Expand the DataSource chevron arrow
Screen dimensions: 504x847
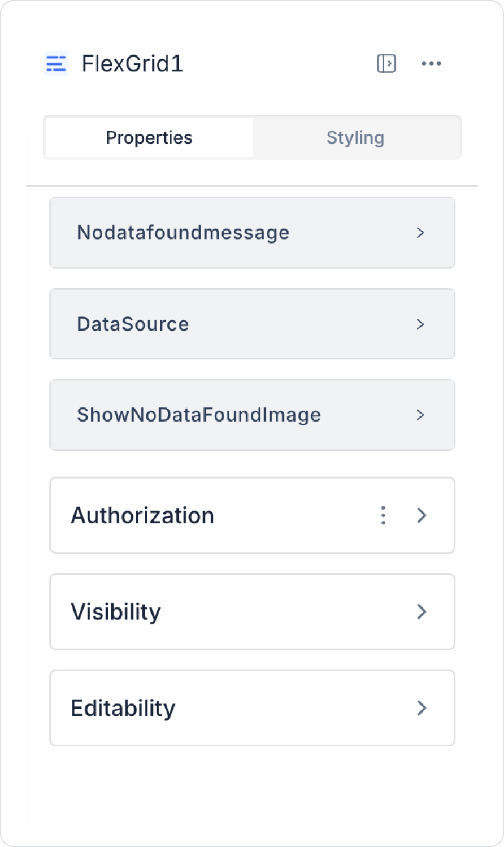point(420,324)
